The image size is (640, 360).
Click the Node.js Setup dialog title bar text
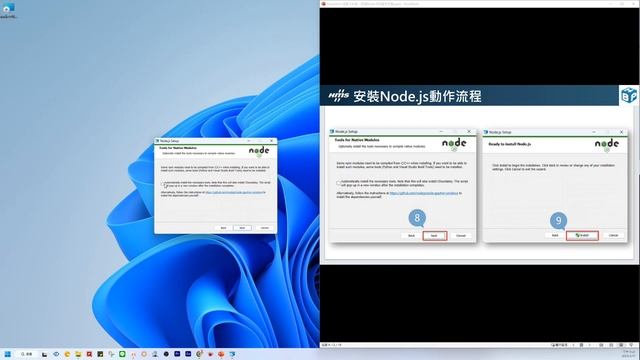point(169,141)
